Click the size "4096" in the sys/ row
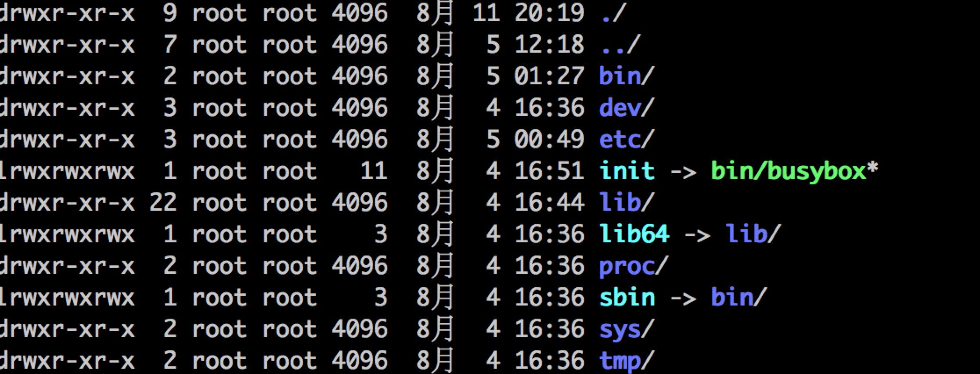 (360, 329)
